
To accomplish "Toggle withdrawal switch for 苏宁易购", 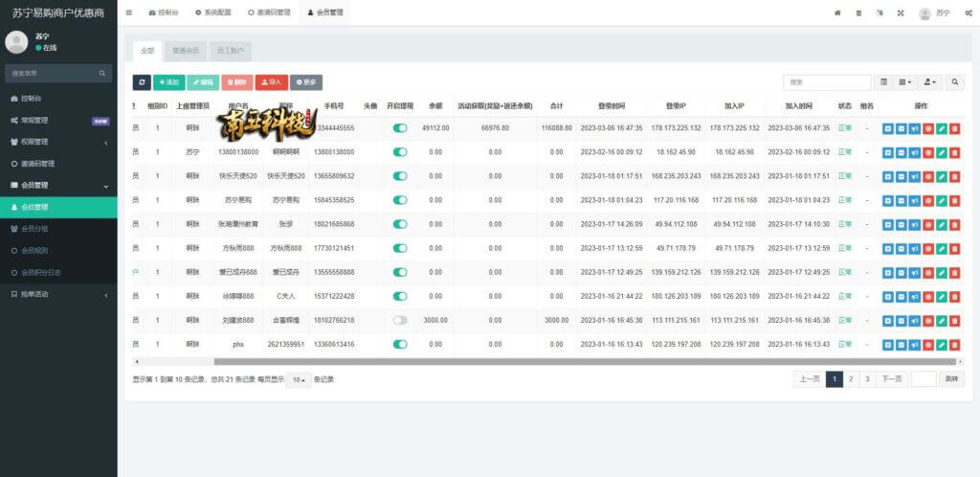I will tap(400, 200).
